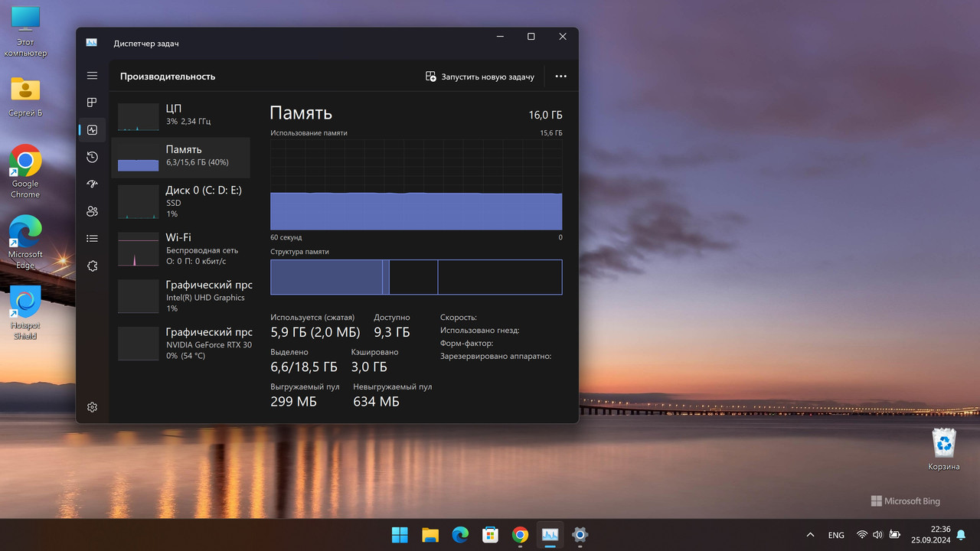Click the 'Доступно' 9,3 ГБ value
The width and height of the screenshot is (980, 551).
391,332
